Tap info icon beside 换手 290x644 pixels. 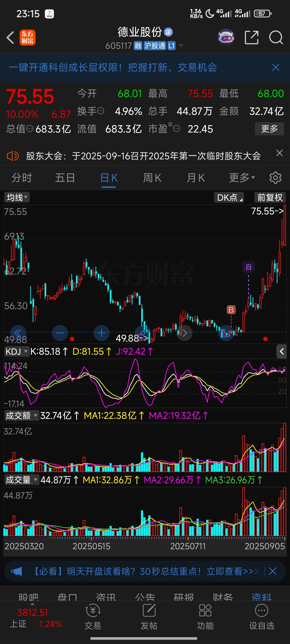(101, 111)
